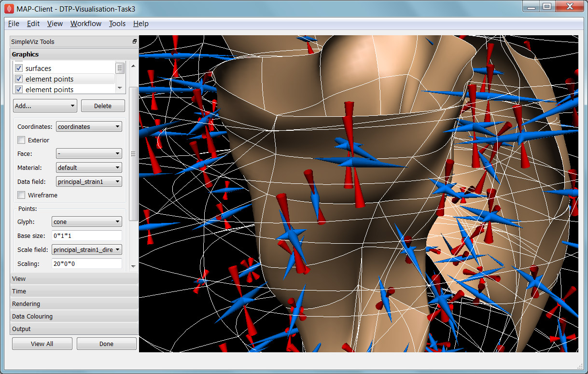Expand the View section
Viewport: 588px width, 374px height.
pyautogui.click(x=74, y=279)
